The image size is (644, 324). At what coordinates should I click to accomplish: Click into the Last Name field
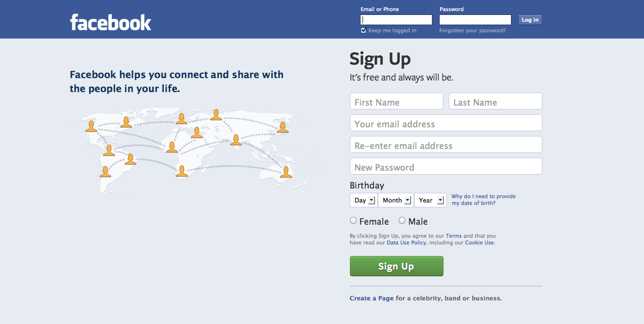pos(495,101)
